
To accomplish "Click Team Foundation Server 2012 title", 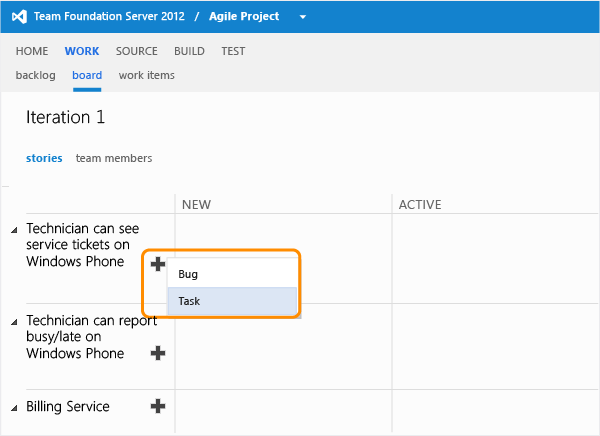I will point(109,16).
